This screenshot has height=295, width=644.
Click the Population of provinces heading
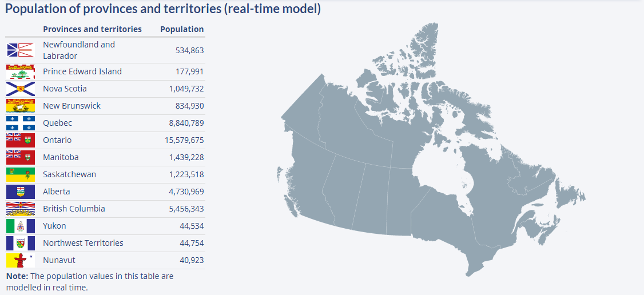(162, 9)
